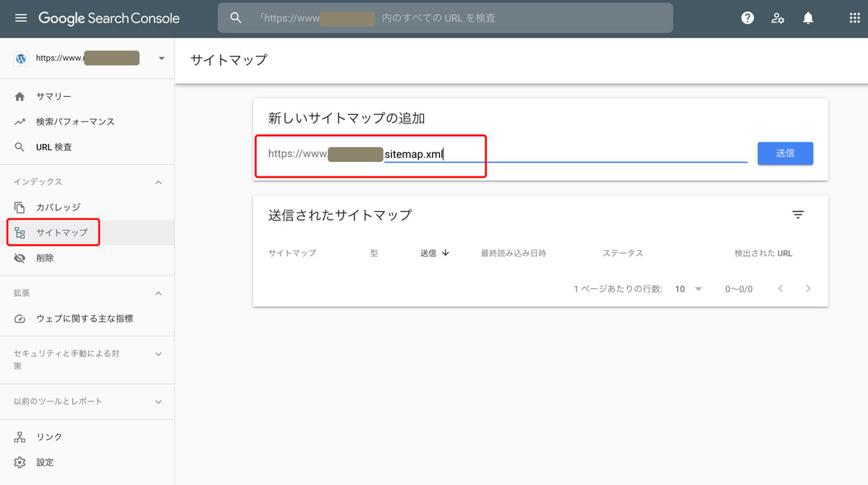This screenshot has width=868, height=485.
Task: Go to next page of sitemaps
Action: point(808,289)
